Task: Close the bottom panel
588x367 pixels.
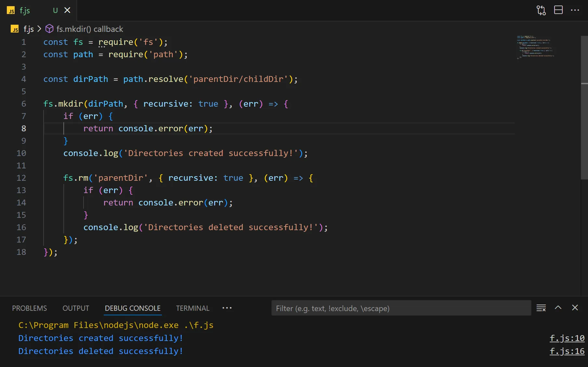Action: pyautogui.click(x=575, y=308)
